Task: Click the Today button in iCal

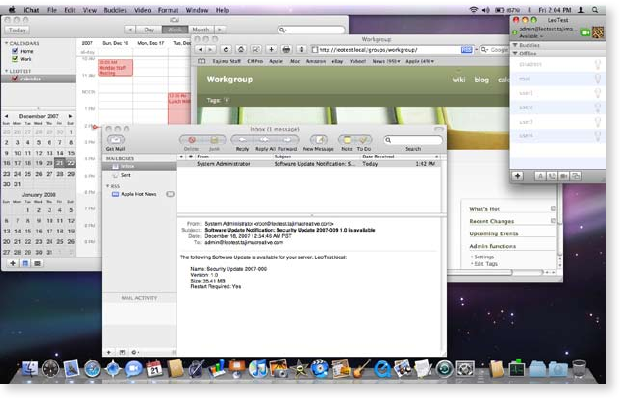Action: (16, 30)
